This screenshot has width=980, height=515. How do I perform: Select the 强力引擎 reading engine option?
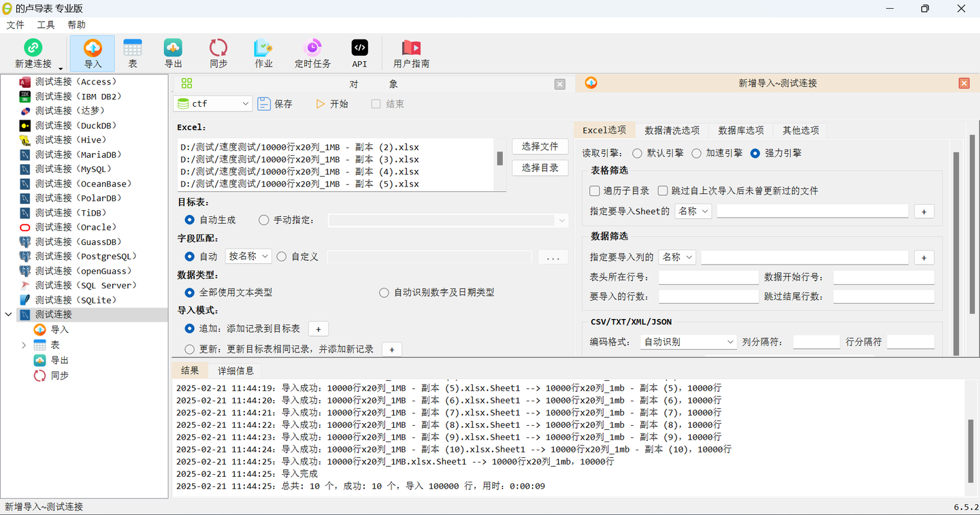point(754,152)
